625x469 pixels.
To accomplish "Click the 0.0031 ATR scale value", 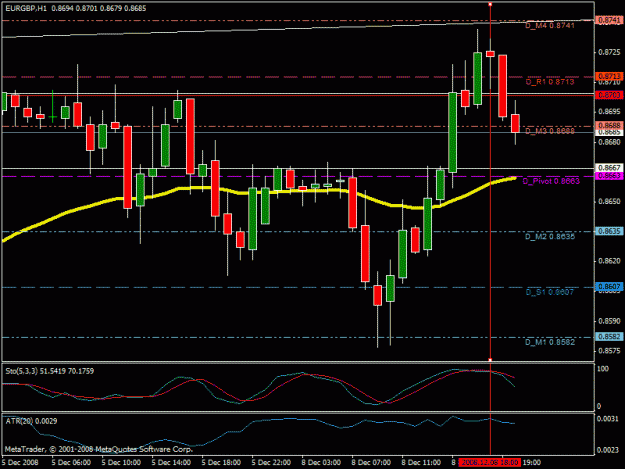I will tap(608, 419).
